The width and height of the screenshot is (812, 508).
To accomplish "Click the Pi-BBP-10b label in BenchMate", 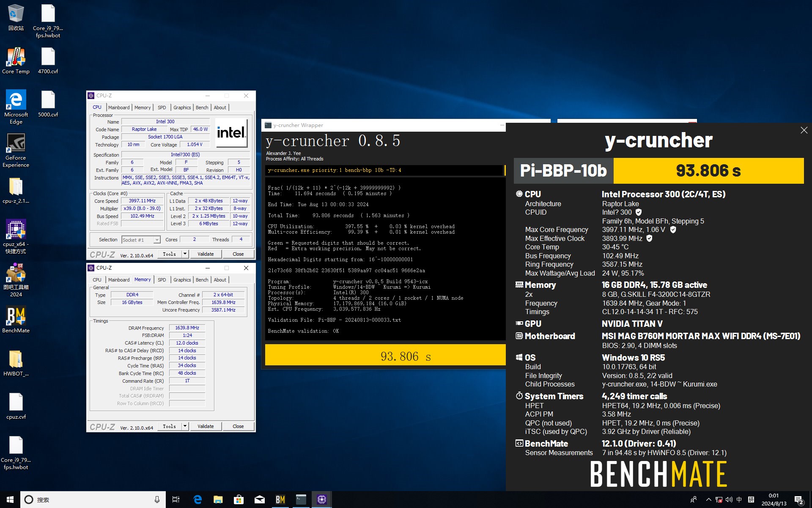I will [563, 171].
